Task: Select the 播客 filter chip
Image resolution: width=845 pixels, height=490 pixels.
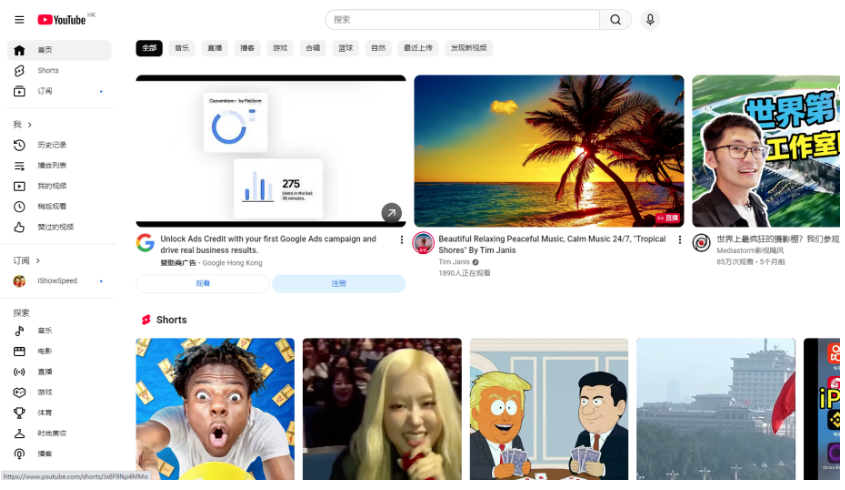Action: coord(247,48)
